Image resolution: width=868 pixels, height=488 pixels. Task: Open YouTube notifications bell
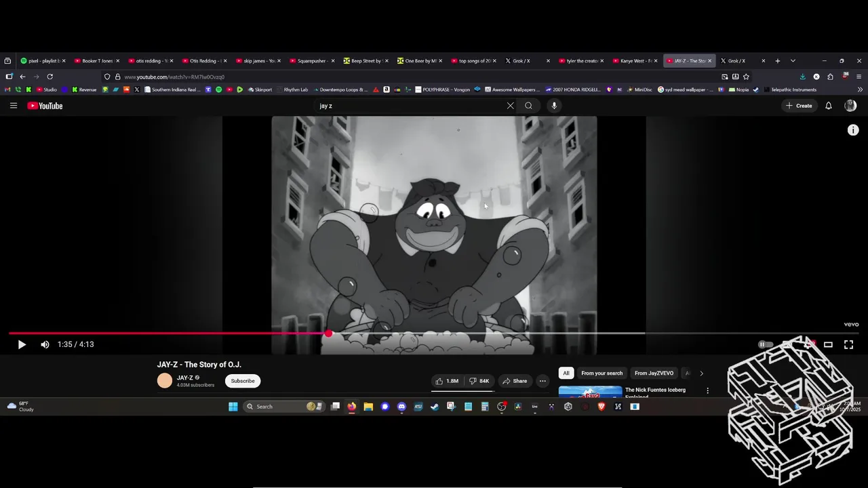pyautogui.click(x=829, y=106)
